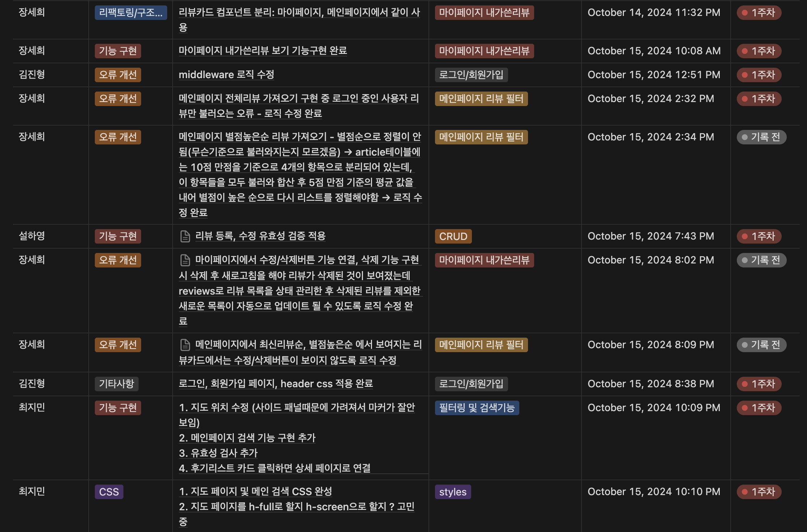The height and width of the screenshot is (532, 807).
Task: Click '로그인, 회원가입 페이지, header css' link
Action: [x=275, y=384]
